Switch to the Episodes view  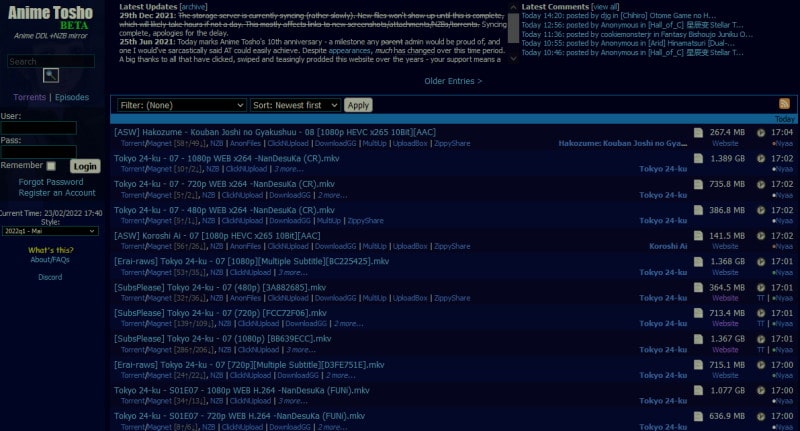click(x=72, y=97)
